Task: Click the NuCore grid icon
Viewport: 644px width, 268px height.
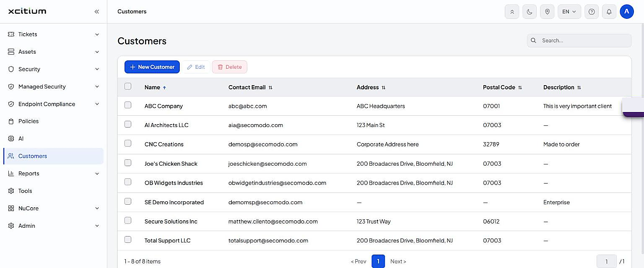Action: tap(11, 208)
